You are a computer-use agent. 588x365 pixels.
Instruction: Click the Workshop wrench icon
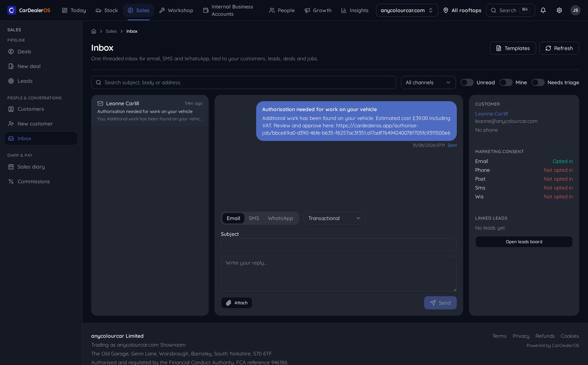tap(162, 10)
